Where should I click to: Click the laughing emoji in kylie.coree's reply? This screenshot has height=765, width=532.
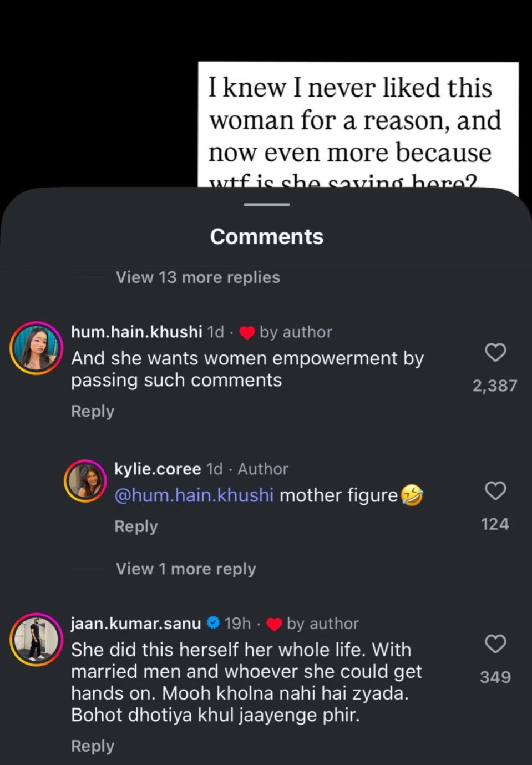point(413,495)
